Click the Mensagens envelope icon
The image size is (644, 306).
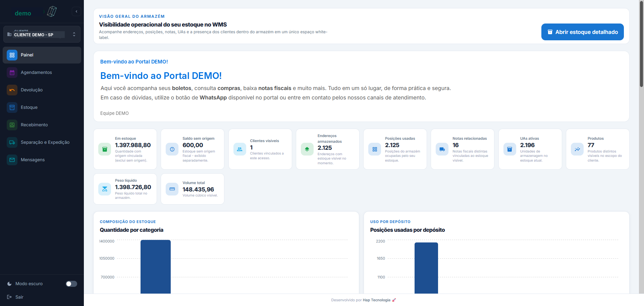coord(12,160)
